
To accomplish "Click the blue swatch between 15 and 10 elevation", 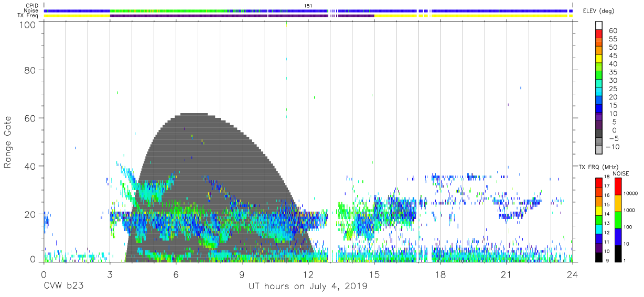I will pos(599,109).
